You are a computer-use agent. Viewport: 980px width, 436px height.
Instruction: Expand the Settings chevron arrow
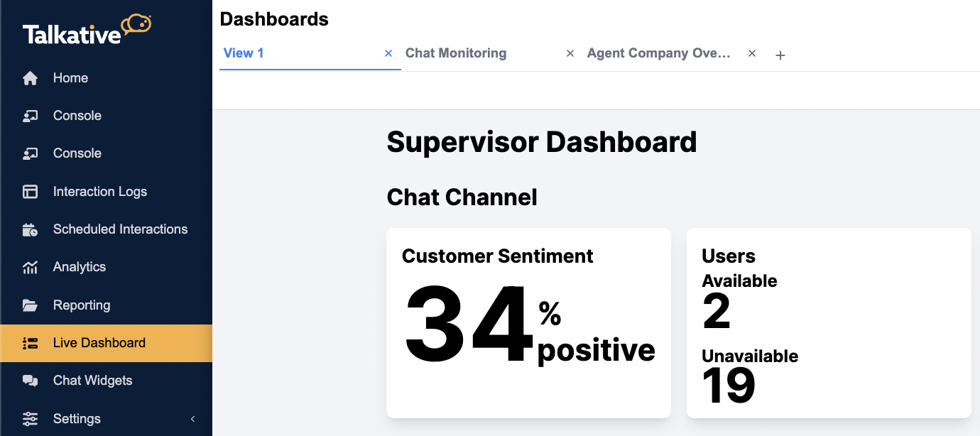click(192, 419)
